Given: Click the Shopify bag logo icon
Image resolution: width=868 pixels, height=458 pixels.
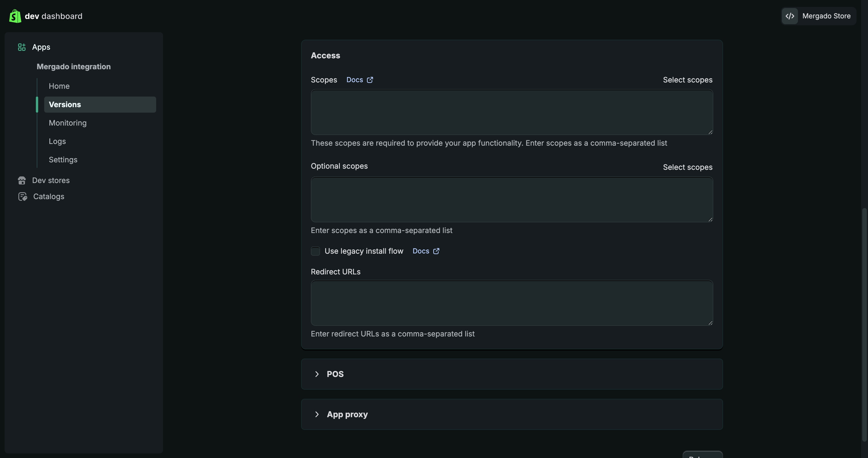Looking at the screenshot, I should [15, 16].
